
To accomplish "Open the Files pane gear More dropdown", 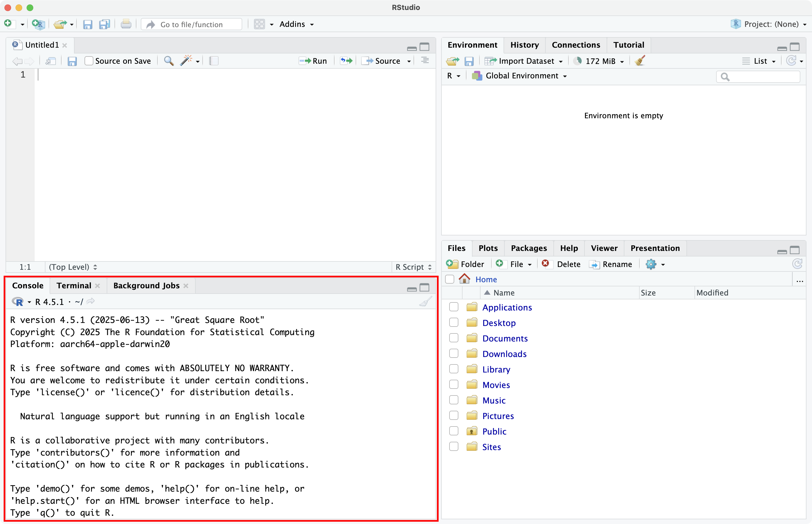I will pos(655,264).
